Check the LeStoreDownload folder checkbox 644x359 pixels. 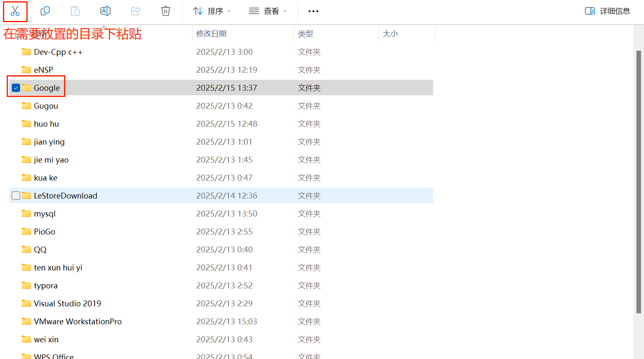pyautogui.click(x=16, y=196)
